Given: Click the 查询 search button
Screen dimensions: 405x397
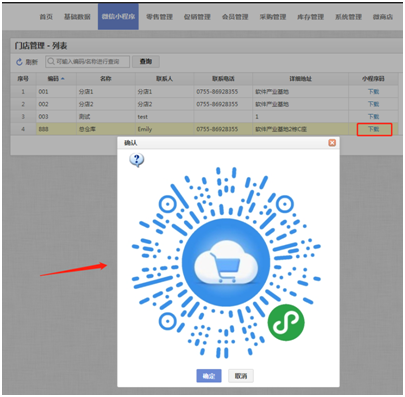Looking at the screenshot, I should coord(146,61).
